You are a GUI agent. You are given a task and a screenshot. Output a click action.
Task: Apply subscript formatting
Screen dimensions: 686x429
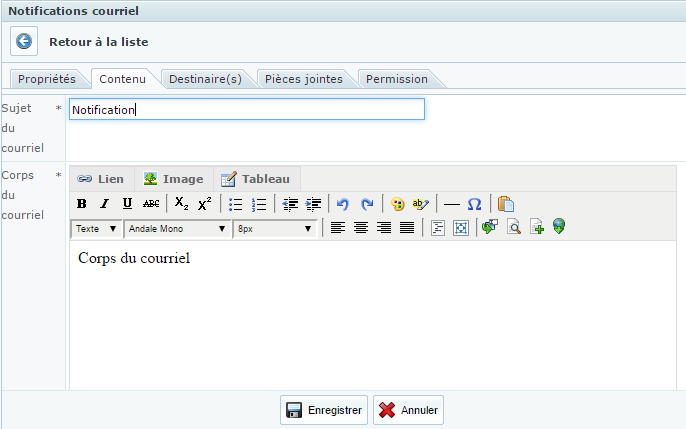181,204
